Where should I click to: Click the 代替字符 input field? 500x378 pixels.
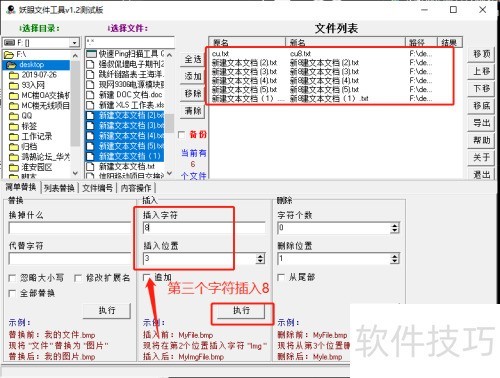(x=70, y=259)
